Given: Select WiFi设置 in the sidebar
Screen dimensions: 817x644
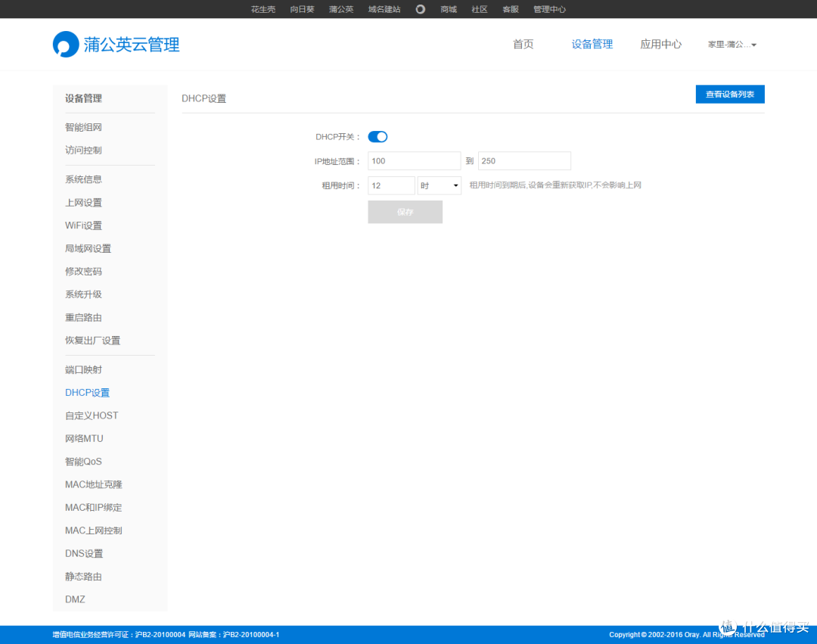Looking at the screenshot, I should 83,226.
